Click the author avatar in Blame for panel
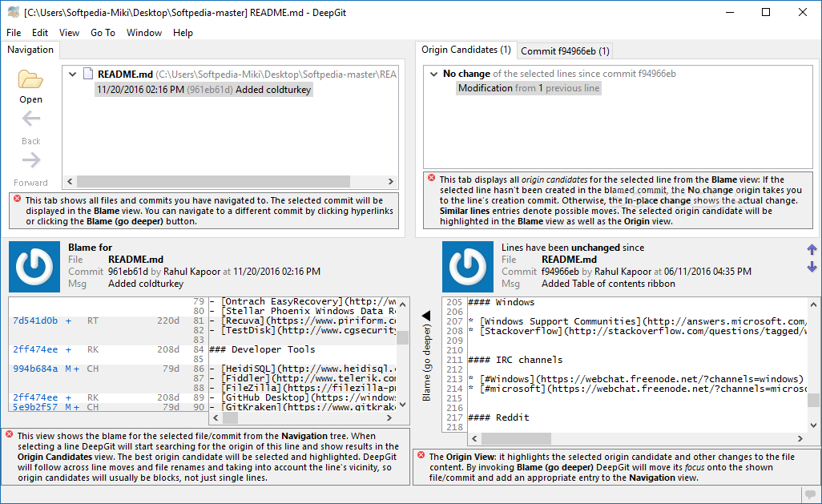 coord(34,266)
